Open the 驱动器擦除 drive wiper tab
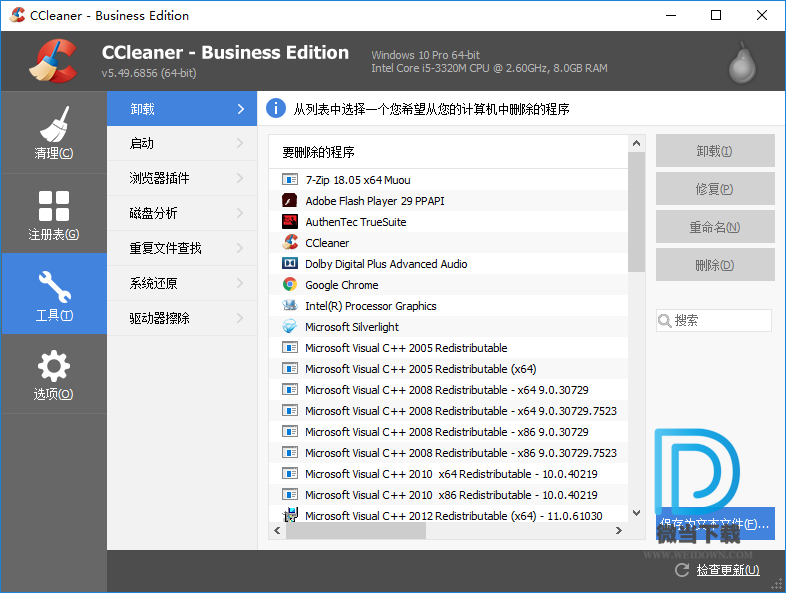Viewport: 786px width, 593px height. tap(182, 318)
